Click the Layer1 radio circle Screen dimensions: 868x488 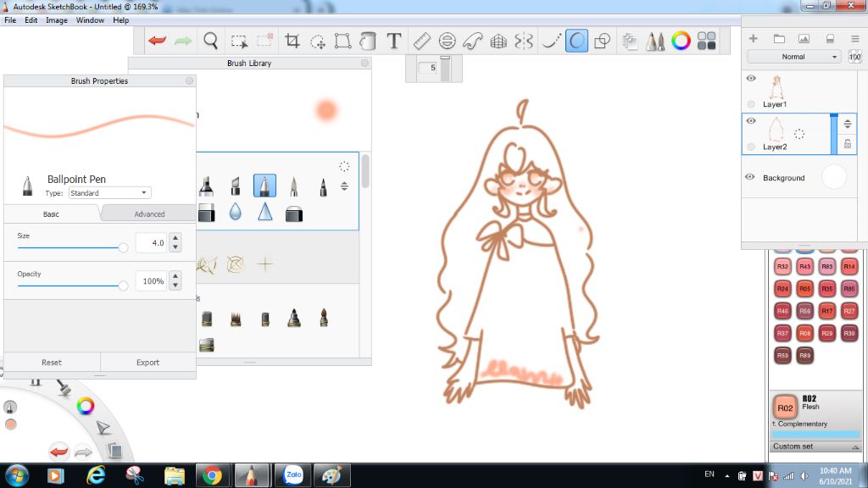(751, 104)
